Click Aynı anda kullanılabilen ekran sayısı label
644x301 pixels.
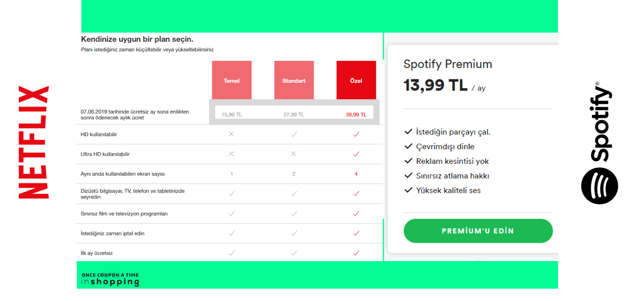(x=123, y=174)
